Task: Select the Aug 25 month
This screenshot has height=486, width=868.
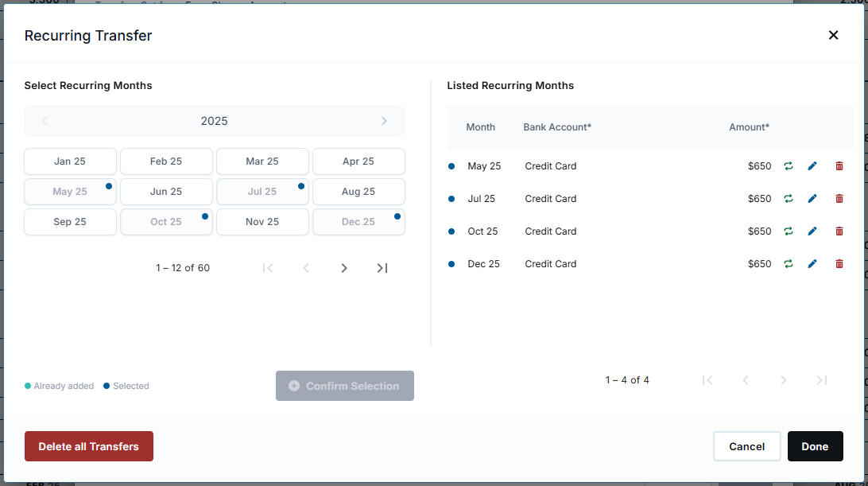Action: coord(358,191)
